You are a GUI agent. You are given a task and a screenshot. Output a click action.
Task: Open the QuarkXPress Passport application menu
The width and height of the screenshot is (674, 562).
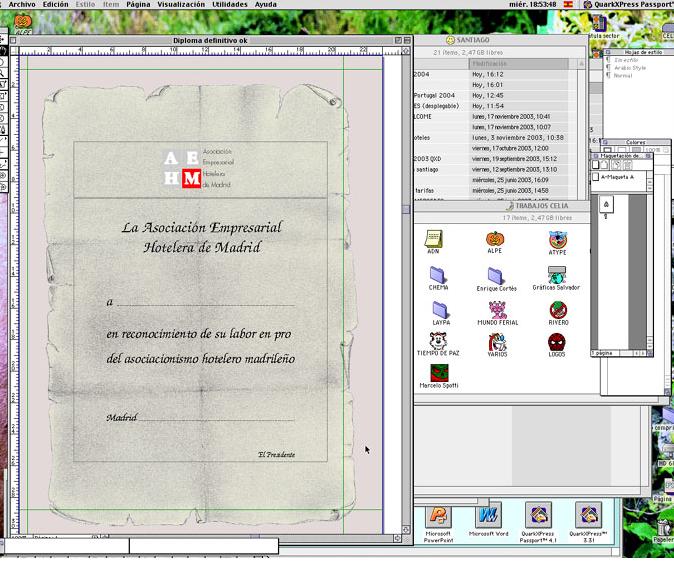coord(628,4)
